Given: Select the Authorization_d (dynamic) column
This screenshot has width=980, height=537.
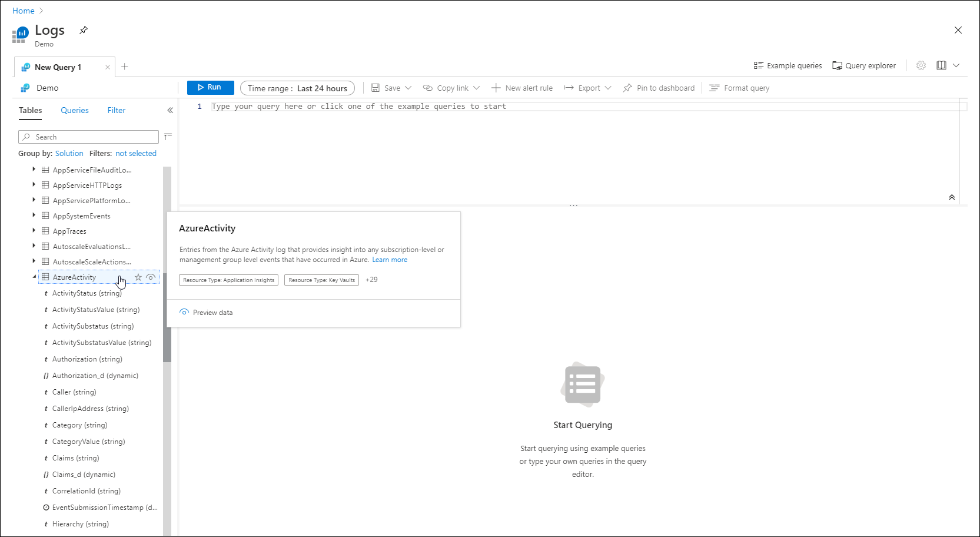Looking at the screenshot, I should click(x=95, y=376).
